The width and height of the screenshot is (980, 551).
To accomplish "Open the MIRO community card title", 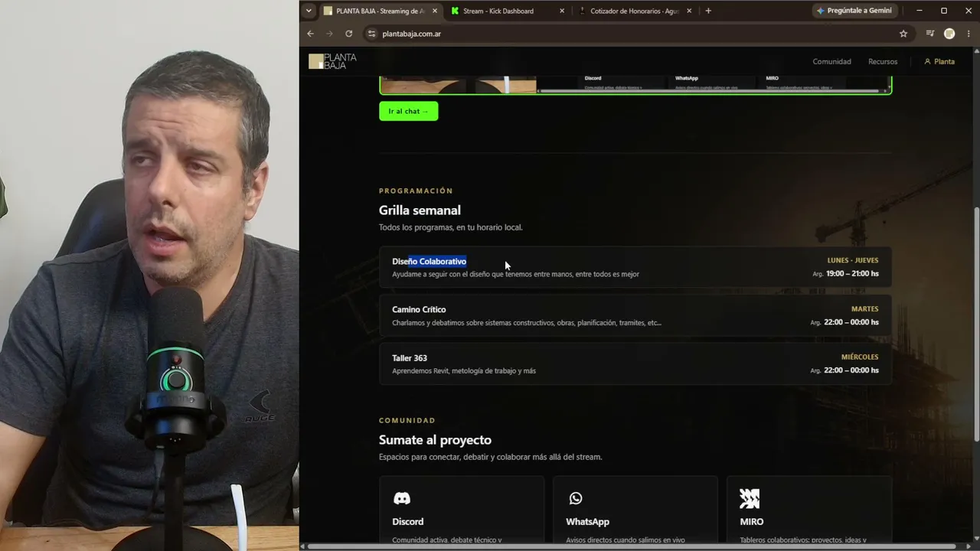I will point(752,522).
